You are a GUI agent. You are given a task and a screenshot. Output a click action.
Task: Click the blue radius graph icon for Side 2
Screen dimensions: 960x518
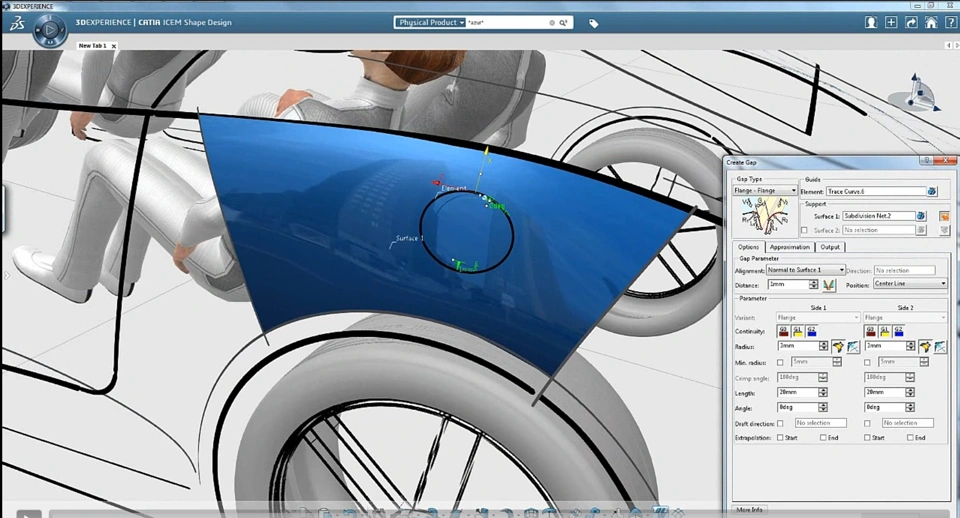940,347
